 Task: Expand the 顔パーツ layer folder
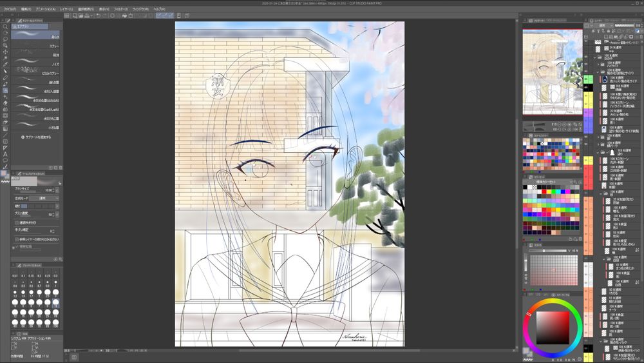click(598, 144)
